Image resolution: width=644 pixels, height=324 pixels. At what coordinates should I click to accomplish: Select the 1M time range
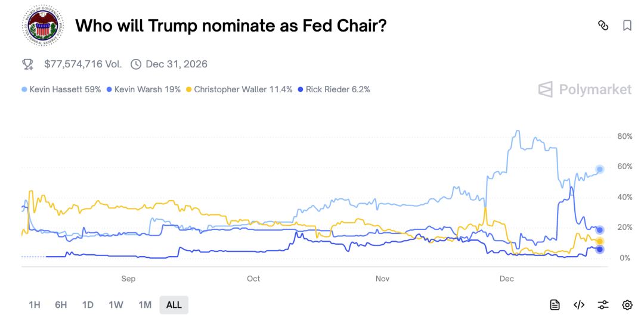(x=145, y=305)
